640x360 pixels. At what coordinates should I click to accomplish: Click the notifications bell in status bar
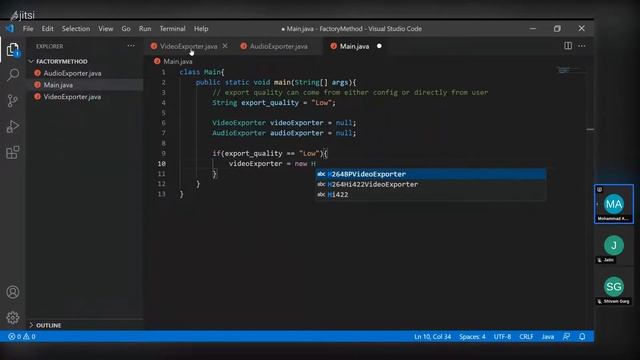pyautogui.click(x=582, y=336)
